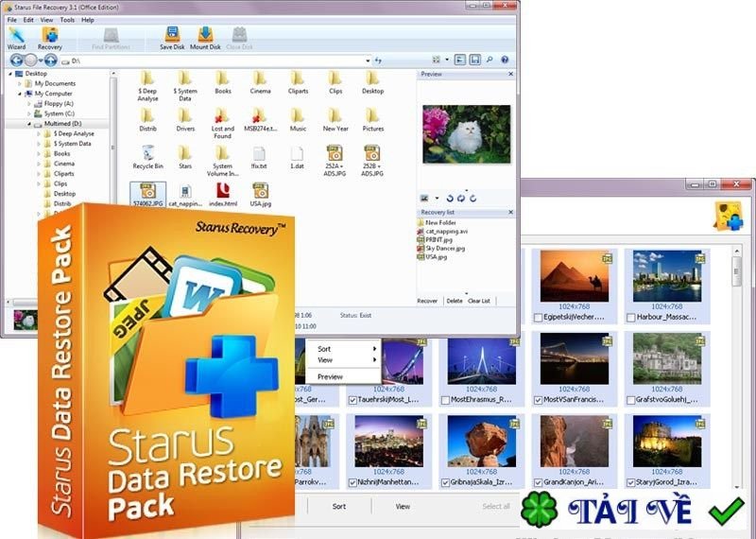Rotate preview left with counterclockwise arrow
756x539 pixels.
pos(450,198)
